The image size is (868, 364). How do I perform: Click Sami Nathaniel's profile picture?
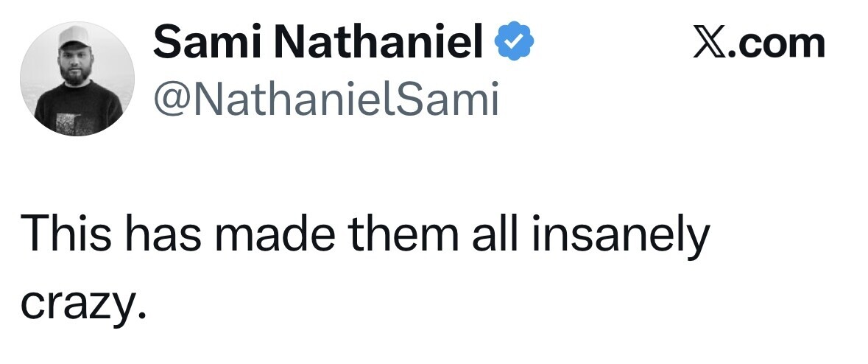pyautogui.click(x=77, y=79)
